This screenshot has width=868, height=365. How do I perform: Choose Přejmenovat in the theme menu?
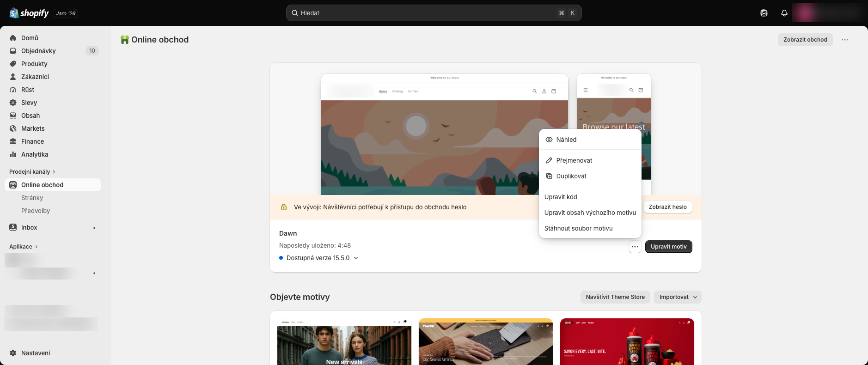click(590, 160)
